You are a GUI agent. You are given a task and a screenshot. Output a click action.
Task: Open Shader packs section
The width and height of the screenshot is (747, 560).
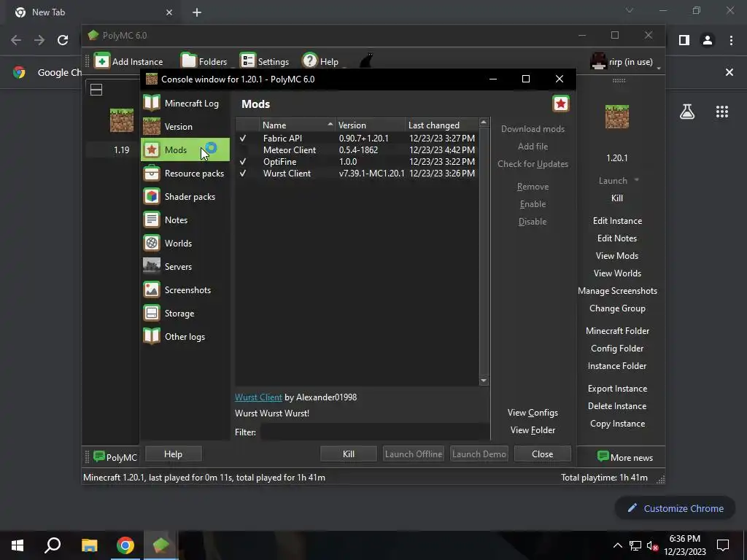pyautogui.click(x=185, y=197)
